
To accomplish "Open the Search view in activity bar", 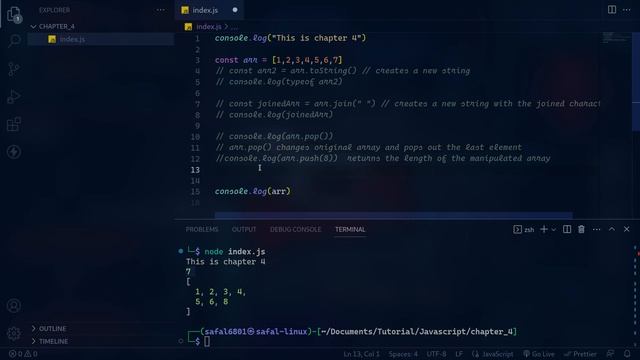I will pyautogui.click(x=14, y=41).
